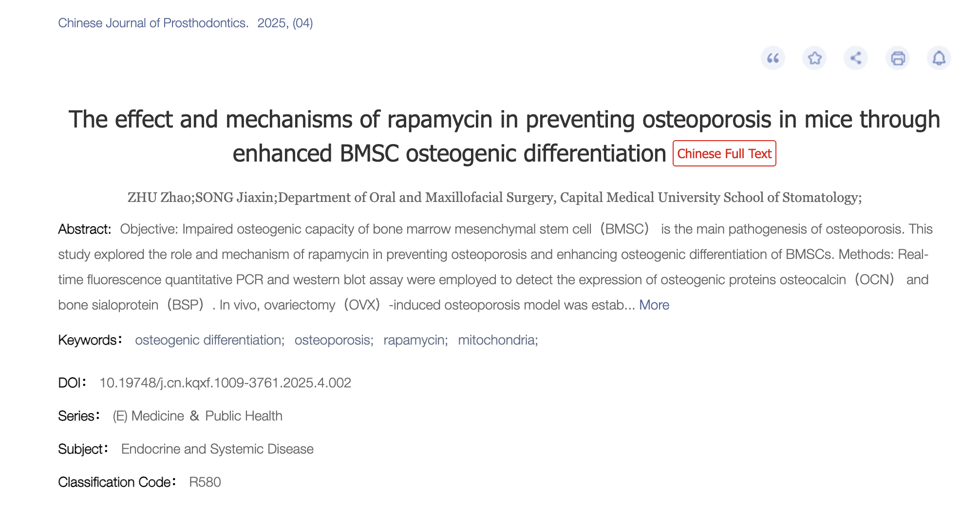
Task: Expand the abstract with More
Action: pyautogui.click(x=654, y=305)
